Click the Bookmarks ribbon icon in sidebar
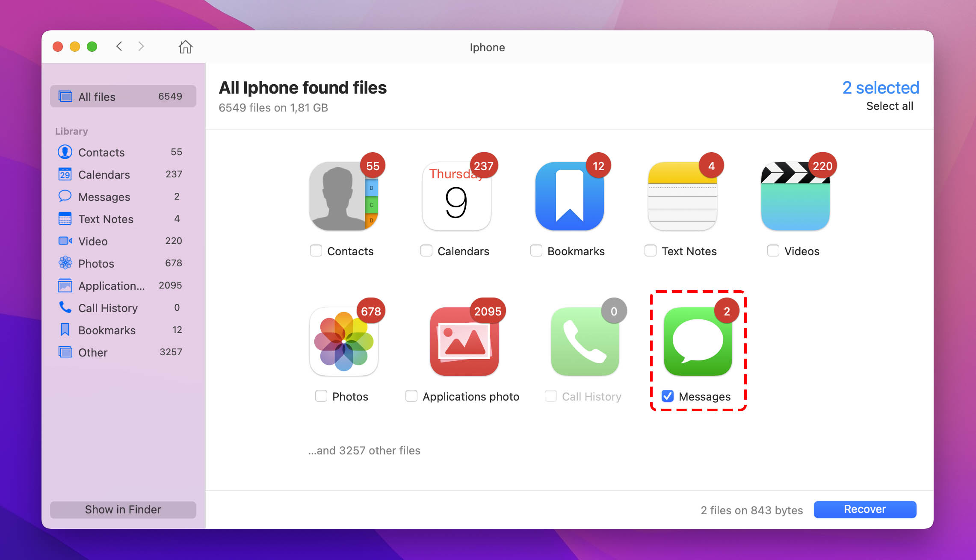 [x=65, y=330]
